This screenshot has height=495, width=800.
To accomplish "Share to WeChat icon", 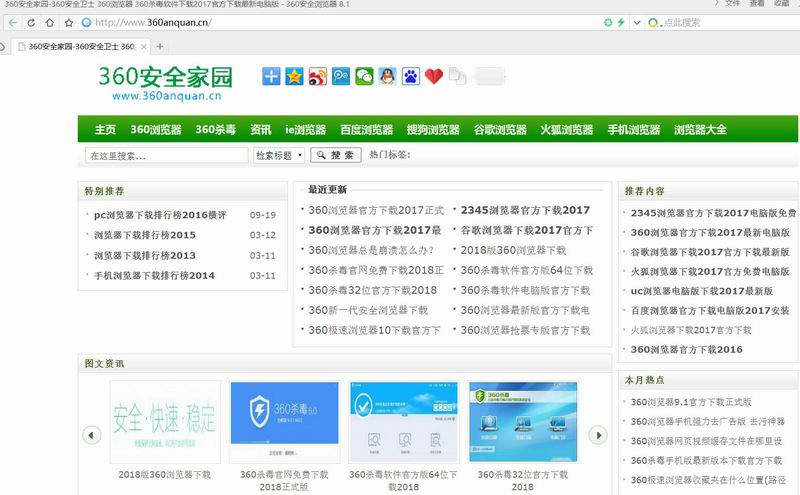I will 364,77.
